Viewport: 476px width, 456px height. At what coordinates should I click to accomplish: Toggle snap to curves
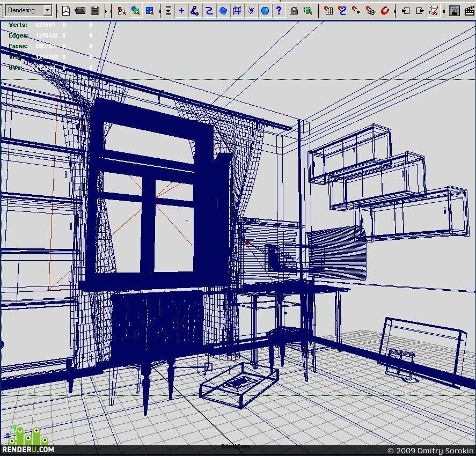point(342,11)
